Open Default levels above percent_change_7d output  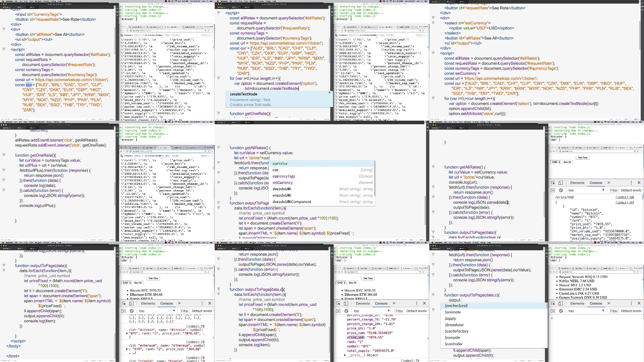(417, 311)
